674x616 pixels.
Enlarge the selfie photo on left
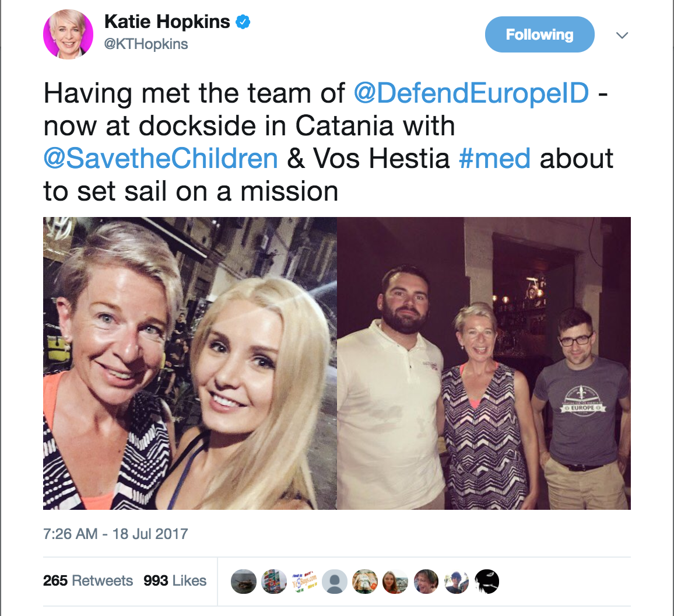pos(189,363)
